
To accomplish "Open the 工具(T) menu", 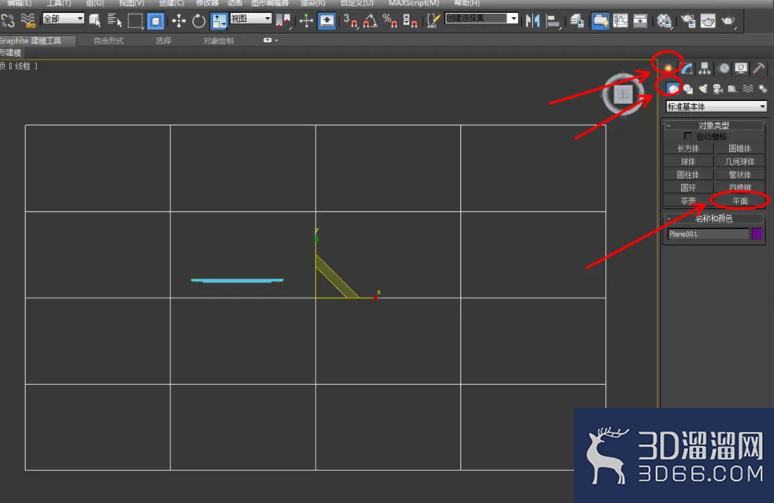I will 59,3.
